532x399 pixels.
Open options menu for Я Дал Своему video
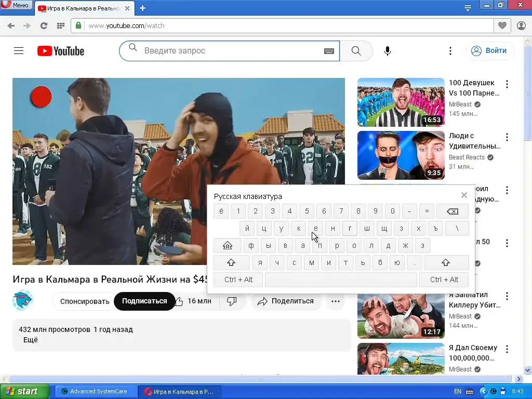tap(507, 349)
